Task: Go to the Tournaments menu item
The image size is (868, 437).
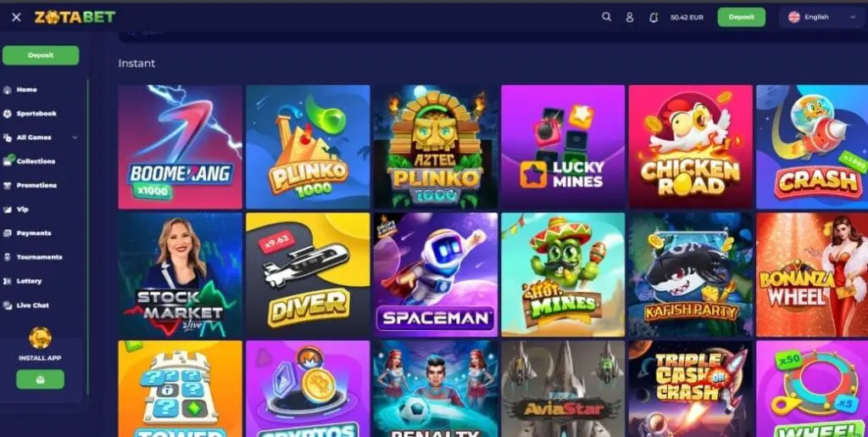Action: tap(39, 257)
